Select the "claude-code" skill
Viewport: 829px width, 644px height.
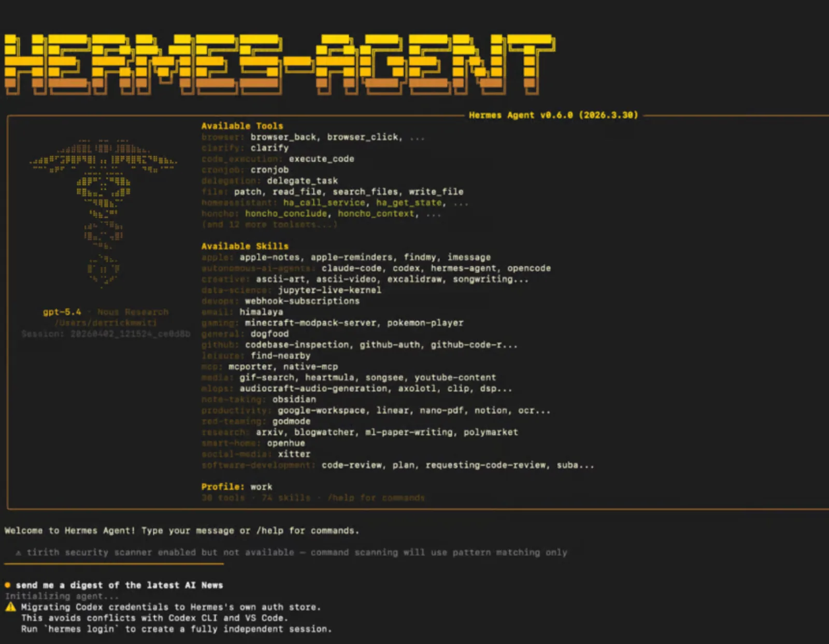pos(351,268)
